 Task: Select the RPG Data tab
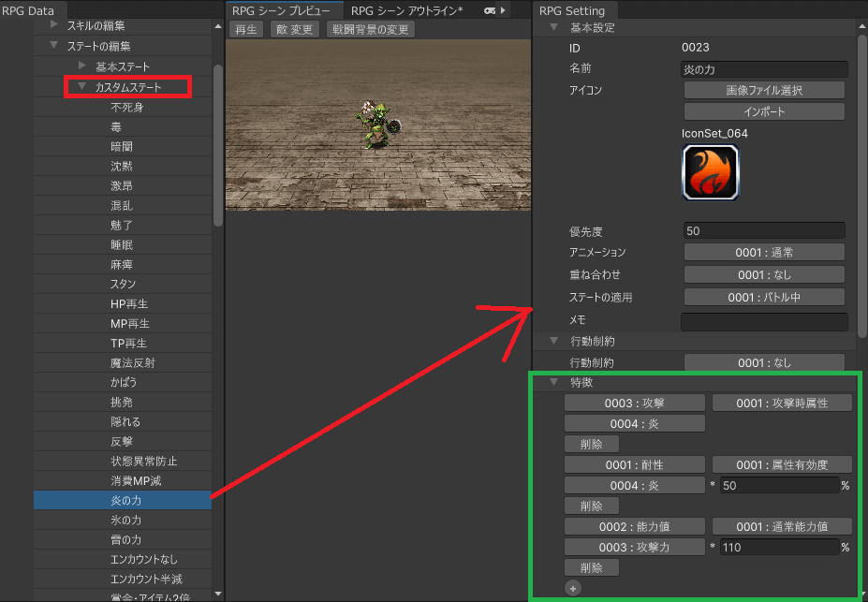28,10
